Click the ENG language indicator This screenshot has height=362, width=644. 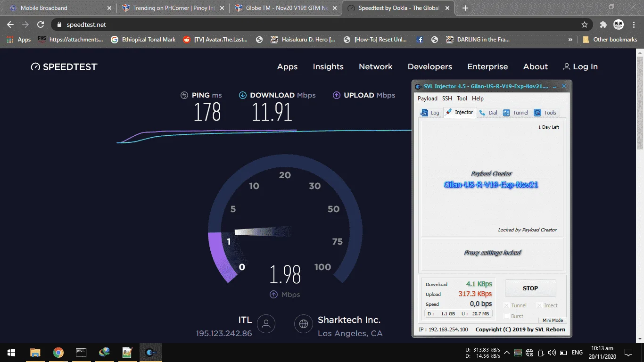[577, 353]
